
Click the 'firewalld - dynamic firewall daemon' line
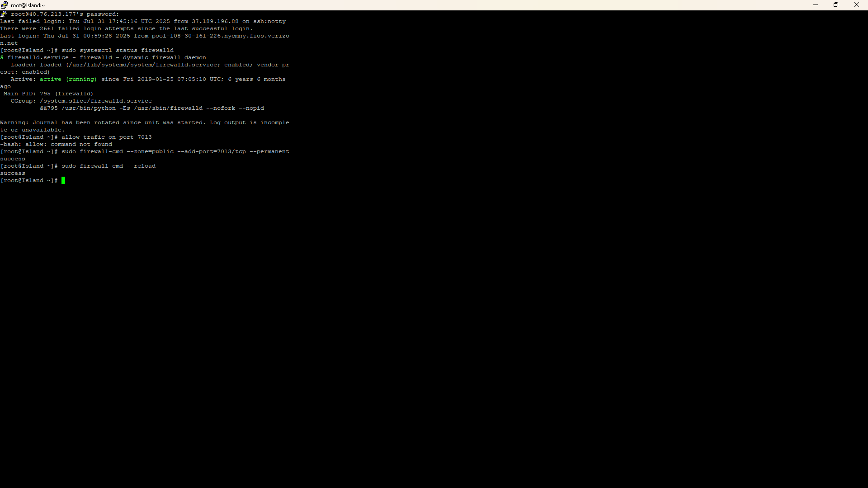[x=103, y=57]
